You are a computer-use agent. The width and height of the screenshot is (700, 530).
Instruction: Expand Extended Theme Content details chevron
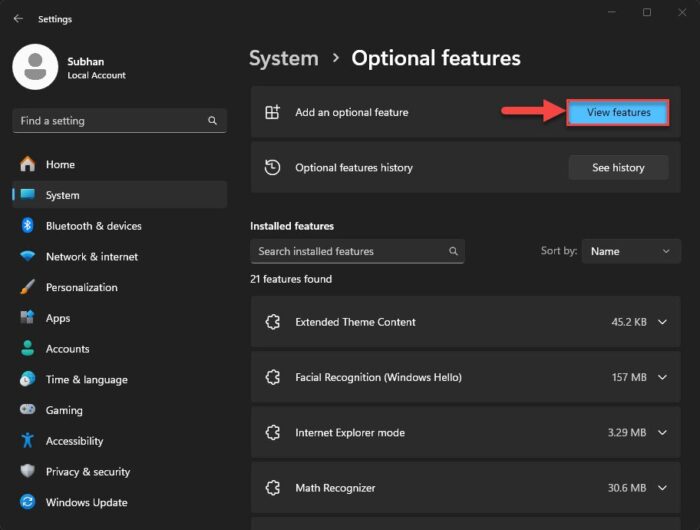pyautogui.click(x=662, y=322)
